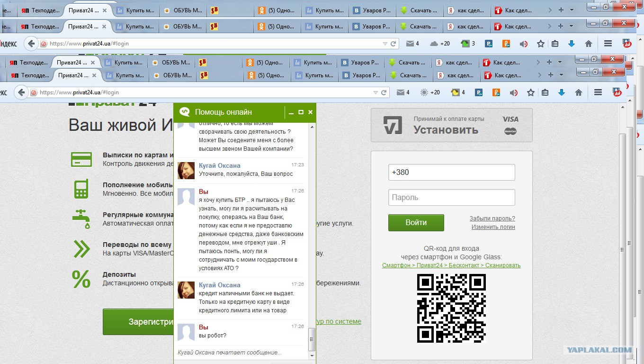The width and height of the screenshot is (644, 364).
Task: Click the chat bubble logo beside Помощь онлайн
Action: 185,112
